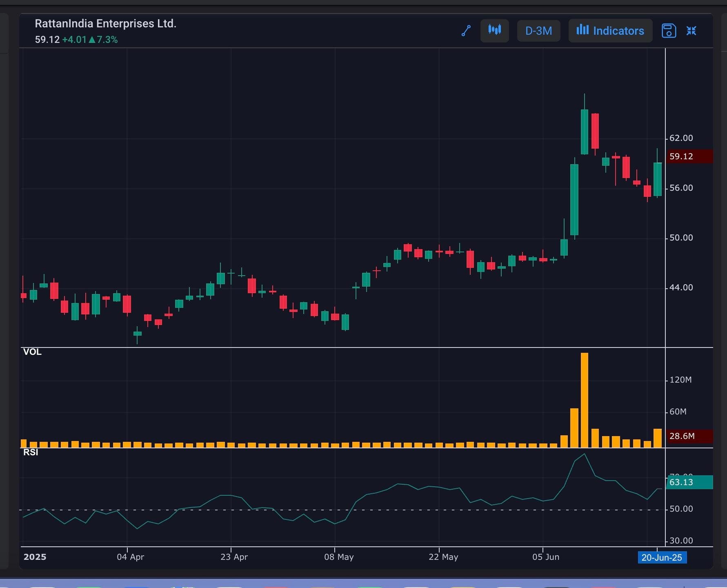
Task: Click the highlighted 20-Jun-25 date marker
Action: tap(662, 557)
